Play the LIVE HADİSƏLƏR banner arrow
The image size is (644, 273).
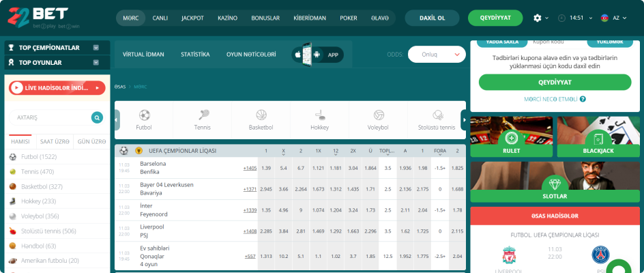click(x=98, y=87)
